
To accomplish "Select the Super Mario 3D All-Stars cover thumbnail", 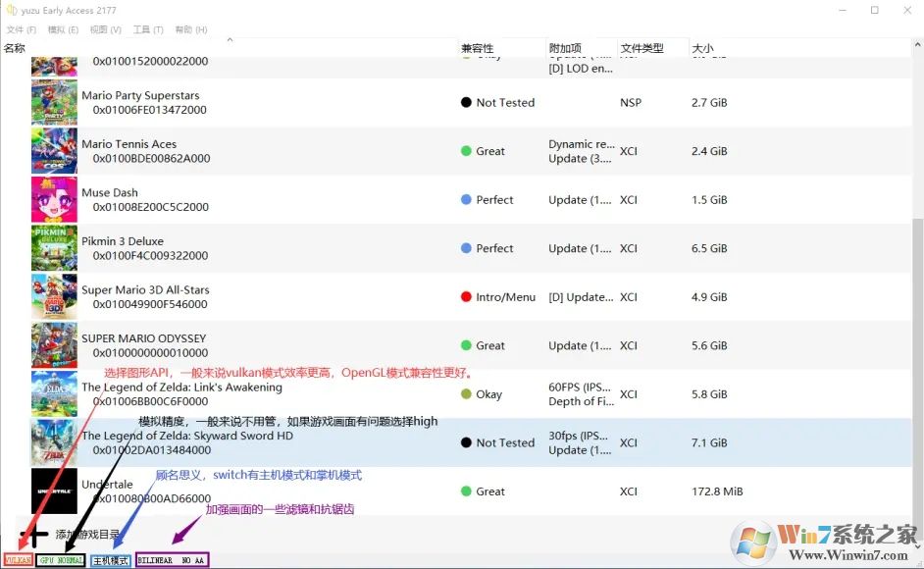I will 54,296.
